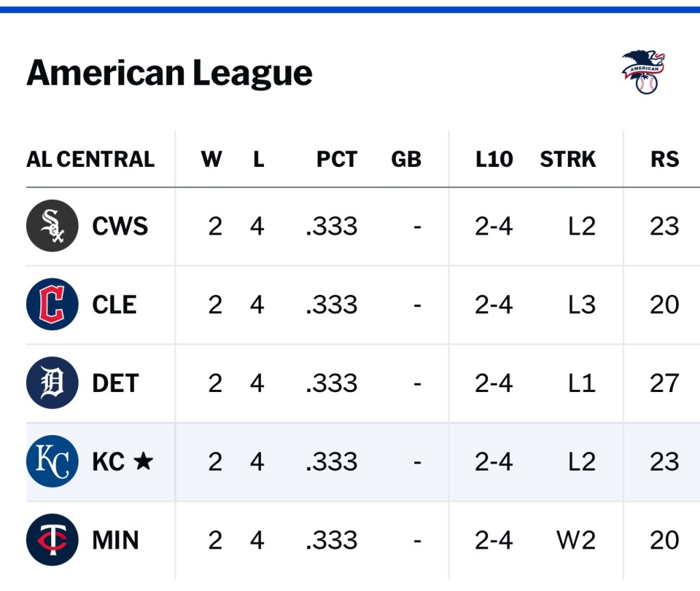Sort by GB column header
The width and height of the screenshot is (700, 591).
click(406, 159)
